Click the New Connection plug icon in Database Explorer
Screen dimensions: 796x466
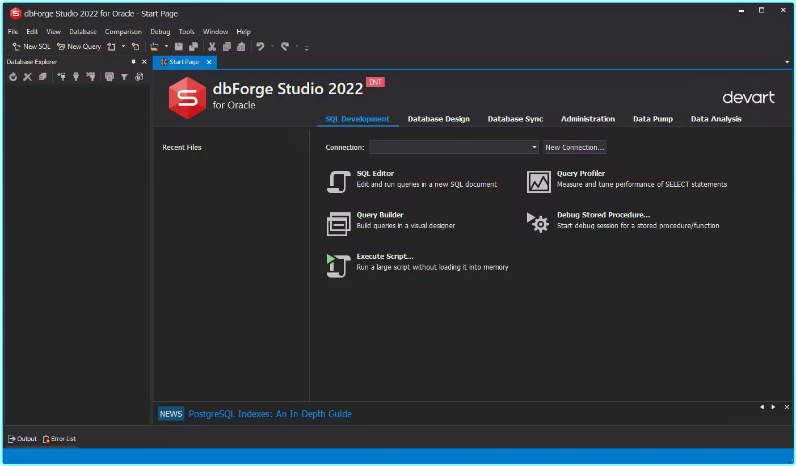pyautogui.click(x=61, y=77)
